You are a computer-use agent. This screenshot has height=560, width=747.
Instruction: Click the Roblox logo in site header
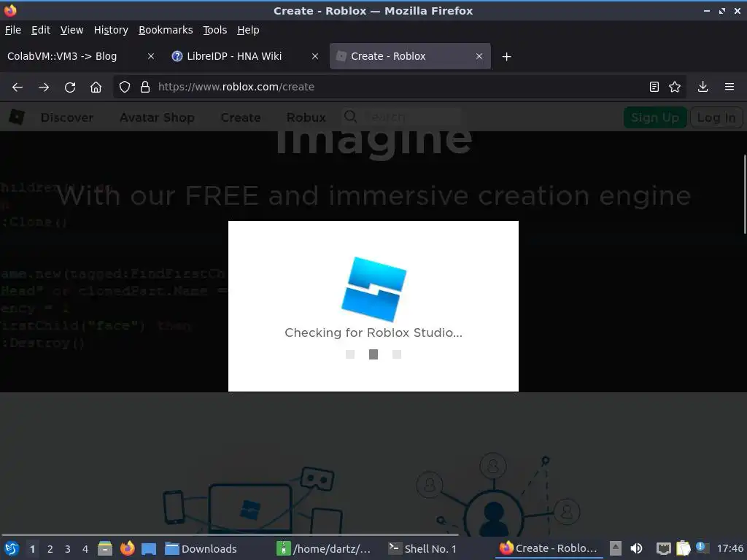click(17, 117)
